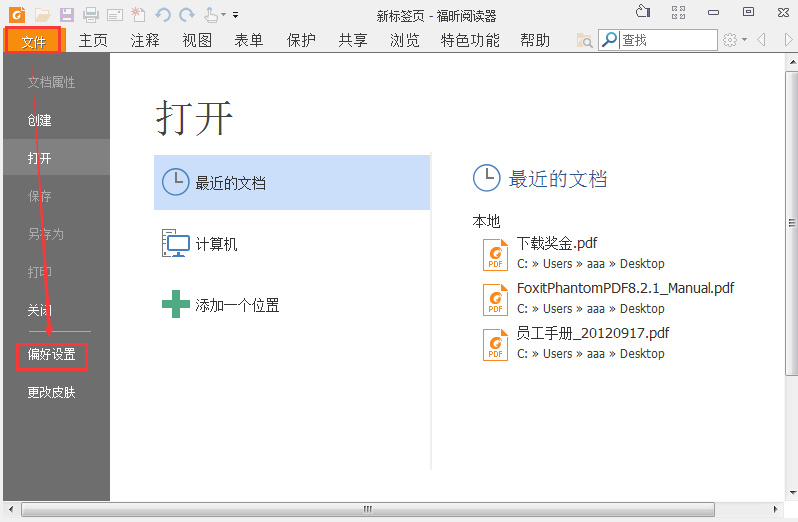This screenshot has height=522, width=798.
Task: Click the purple save disk icon
Action: 67,15
